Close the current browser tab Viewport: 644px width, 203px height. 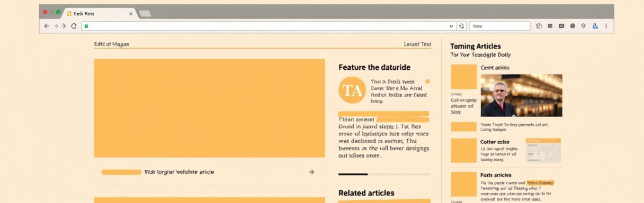(131, 14)
